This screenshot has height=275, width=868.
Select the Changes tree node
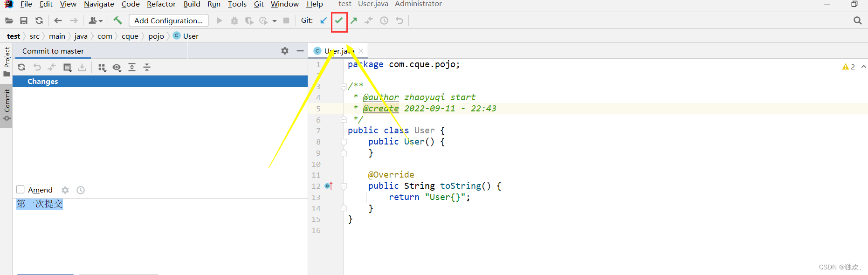pyautogui.click(x=160, y=82)
